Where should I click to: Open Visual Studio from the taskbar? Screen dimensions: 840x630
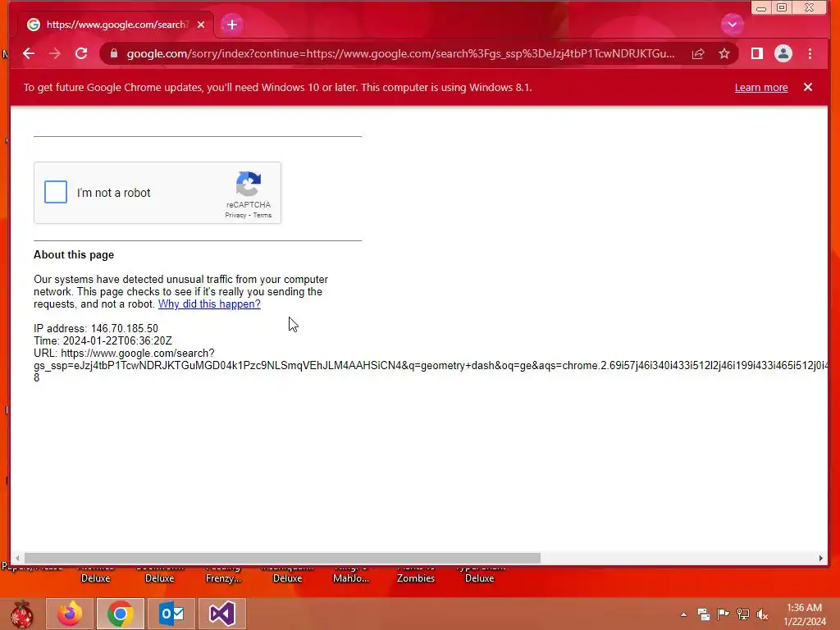point(222,614)
